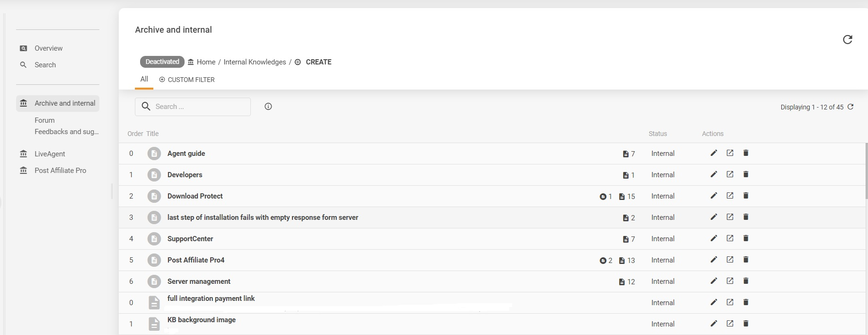Edit the Agent guide entry
Screen dimensions: 868x335
tap(714, 153)
